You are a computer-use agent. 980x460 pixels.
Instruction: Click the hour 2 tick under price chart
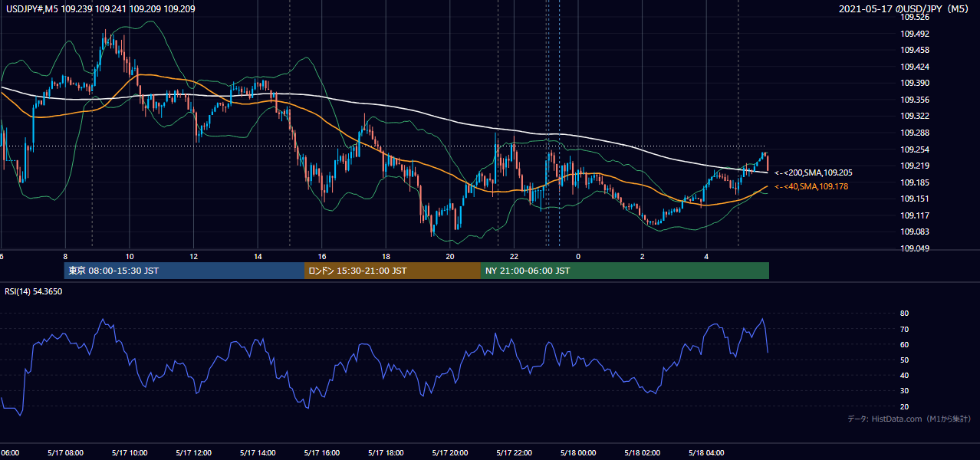point(642,256)
